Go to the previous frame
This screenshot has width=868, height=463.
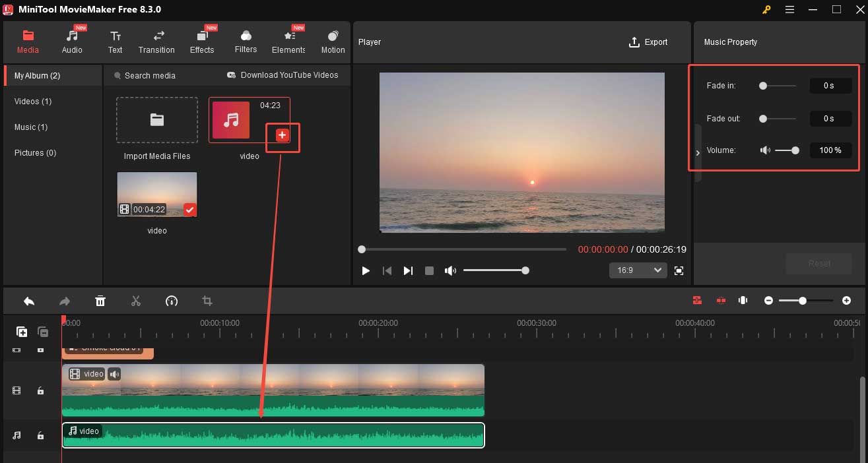point(387,271)
